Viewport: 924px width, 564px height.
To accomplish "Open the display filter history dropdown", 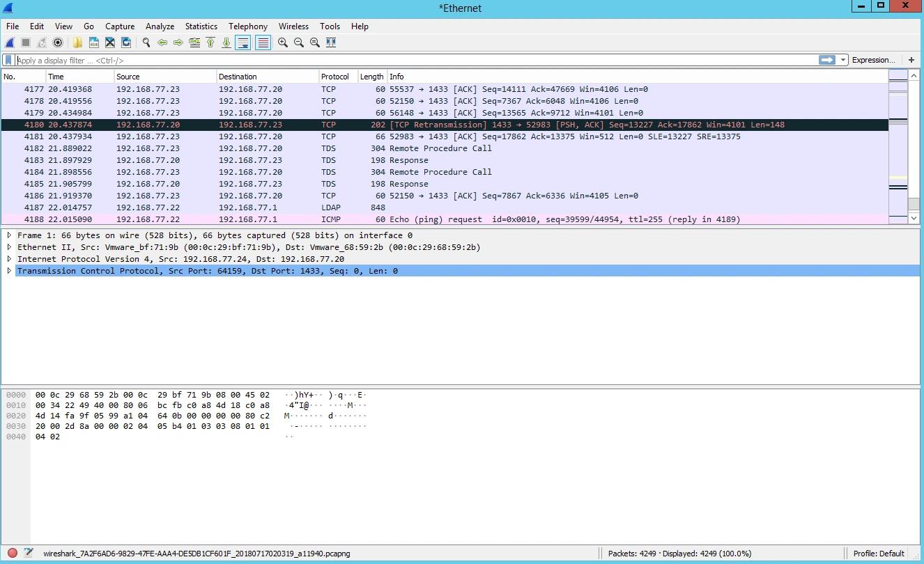I will coord(843,60).
